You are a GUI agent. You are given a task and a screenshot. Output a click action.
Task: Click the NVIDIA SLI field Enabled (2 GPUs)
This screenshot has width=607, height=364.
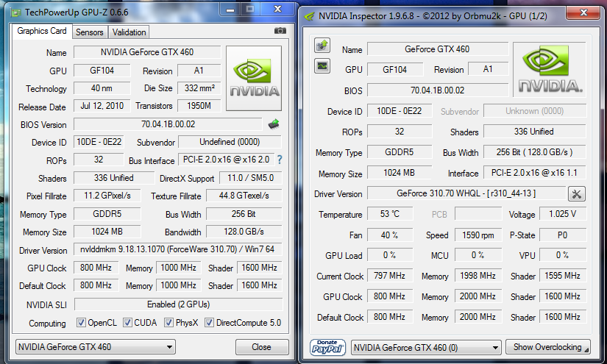[x=178, y=304]
